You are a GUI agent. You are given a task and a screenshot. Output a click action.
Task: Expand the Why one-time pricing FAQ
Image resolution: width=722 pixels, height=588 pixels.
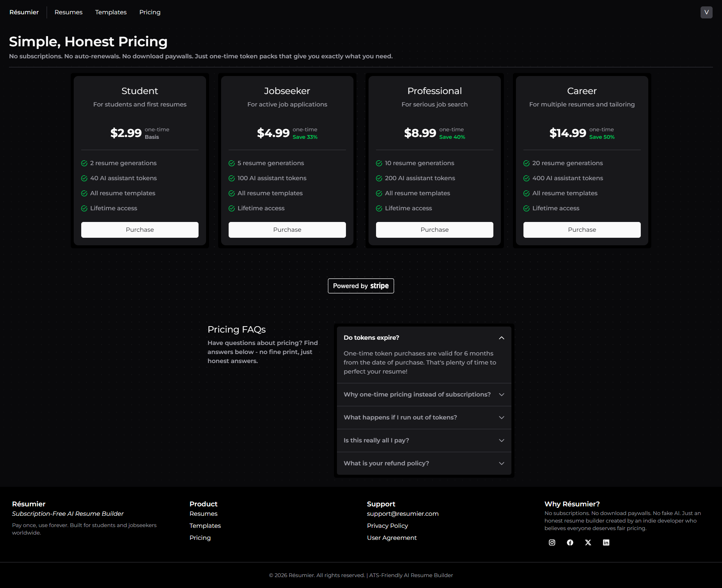coord(423,394)
